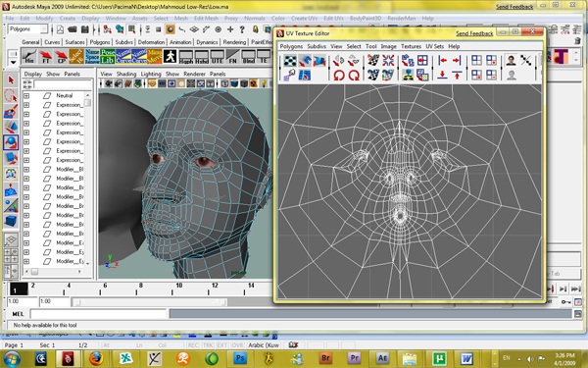The width and height of the screenshot is (588, 368).
Task: Toggle Use All Lights bulb in viewport
Action: click(x=264, y=83)
